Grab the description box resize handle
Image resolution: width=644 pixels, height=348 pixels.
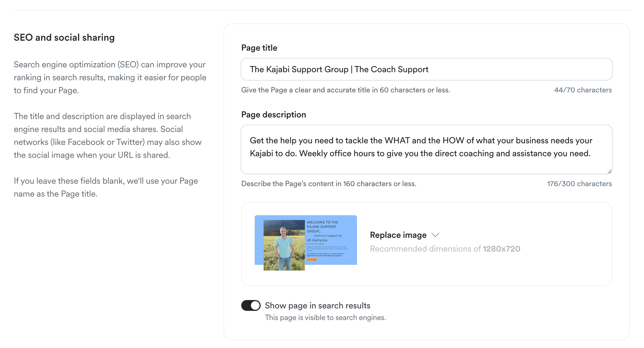[x=610, y=172]
